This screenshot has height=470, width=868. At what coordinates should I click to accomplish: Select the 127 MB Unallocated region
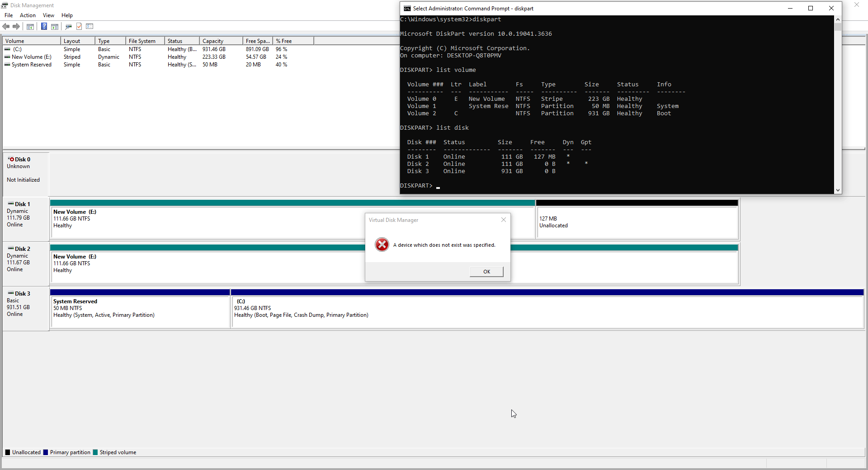coord(637,219)
